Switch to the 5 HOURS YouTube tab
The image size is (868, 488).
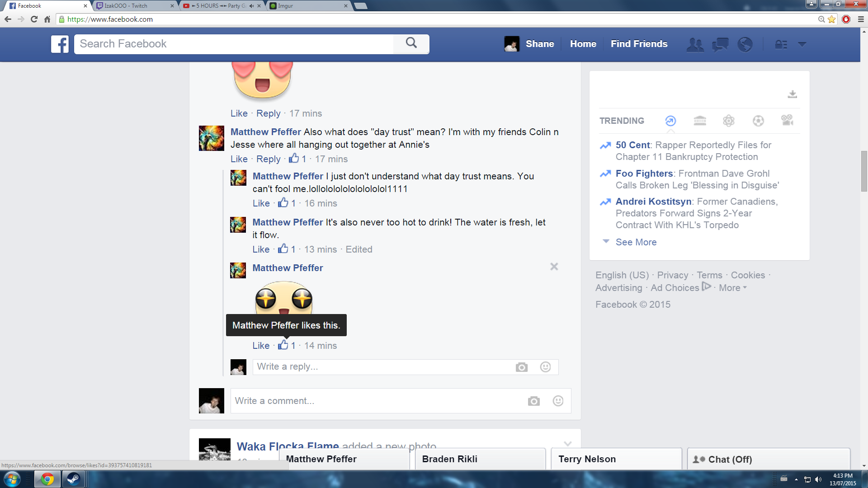[x=222, y=6]
